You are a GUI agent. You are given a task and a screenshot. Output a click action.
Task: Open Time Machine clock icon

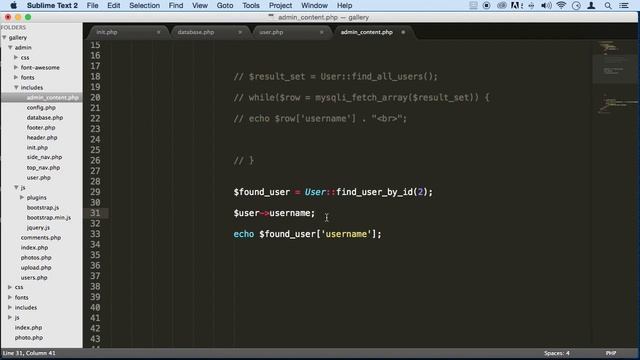(576, 5)
